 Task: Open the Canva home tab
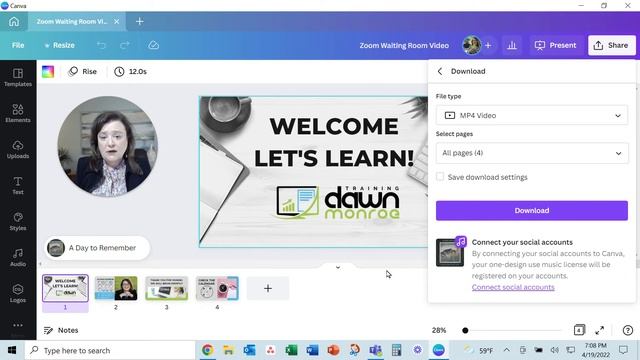[14, 21]
